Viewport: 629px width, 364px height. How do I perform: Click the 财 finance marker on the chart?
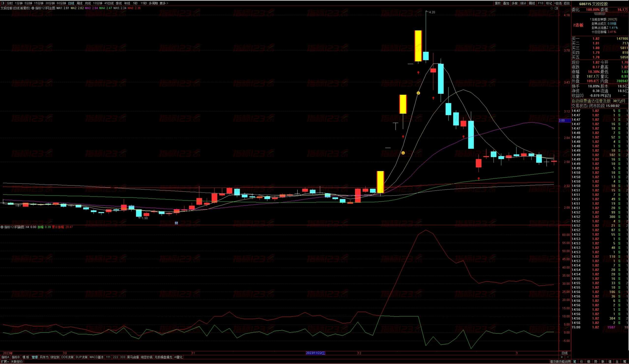pos(176,223)
